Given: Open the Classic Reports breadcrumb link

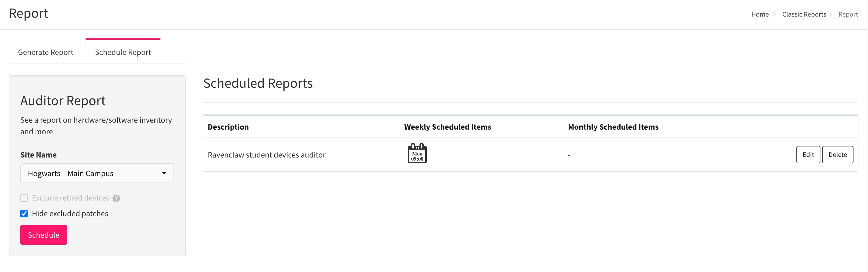Looking at the screenshot, I should 804,15.
